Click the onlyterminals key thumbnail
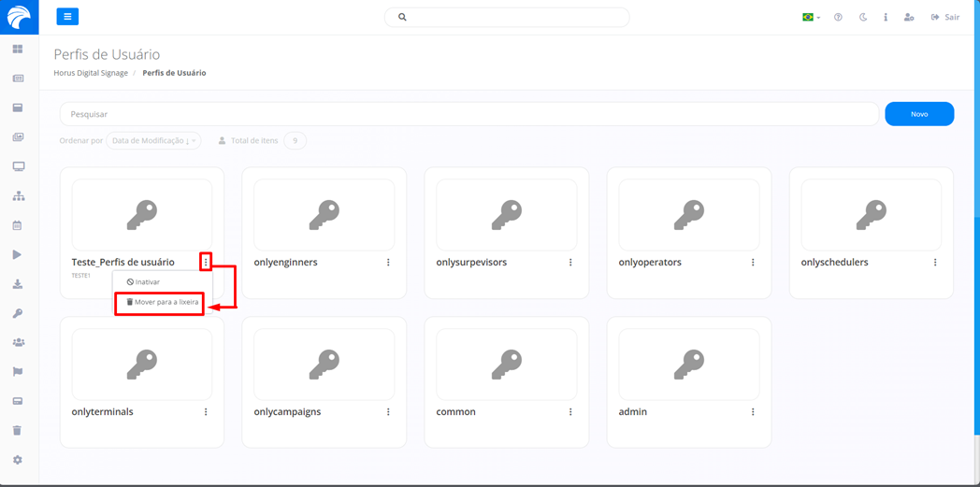The width and height of the screenshot is (980, 487). [x=142, y=365]
